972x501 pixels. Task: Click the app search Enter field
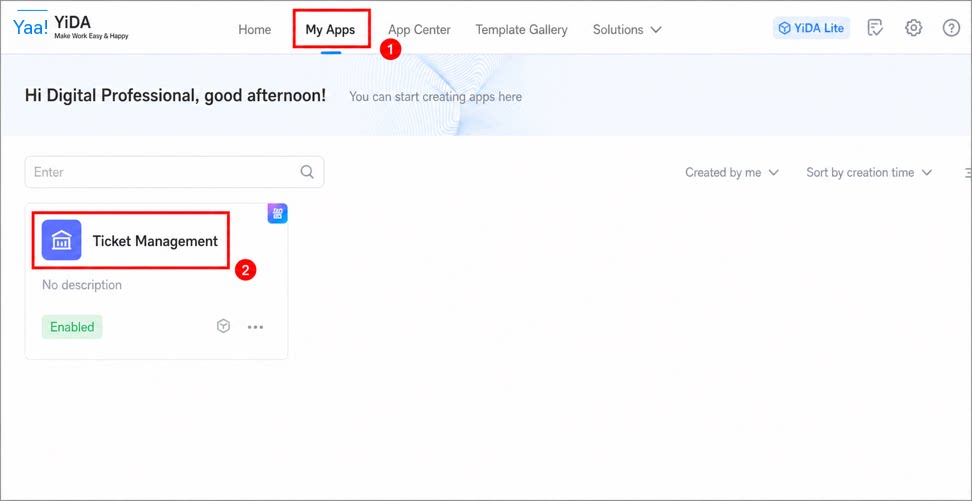[x=174, y=172]
